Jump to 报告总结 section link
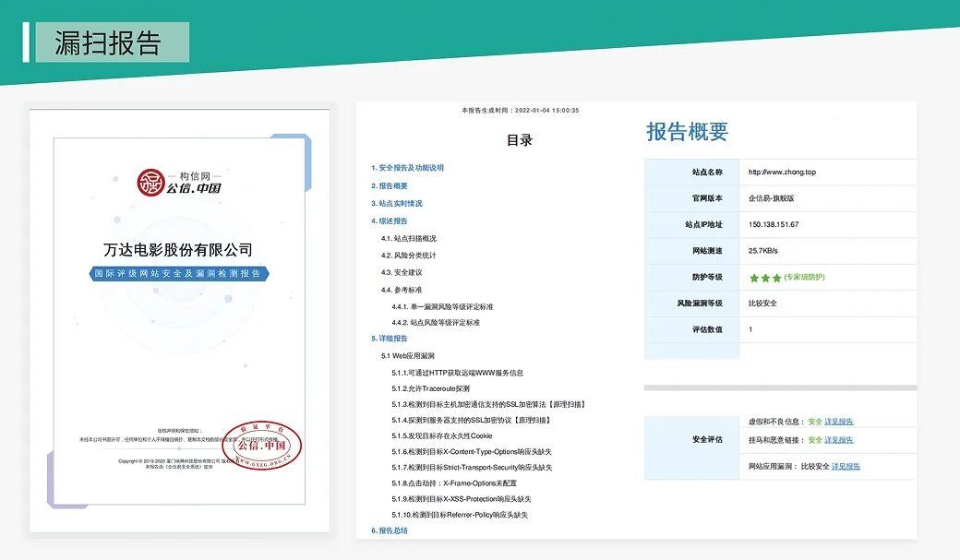 (x=389, y=530)
